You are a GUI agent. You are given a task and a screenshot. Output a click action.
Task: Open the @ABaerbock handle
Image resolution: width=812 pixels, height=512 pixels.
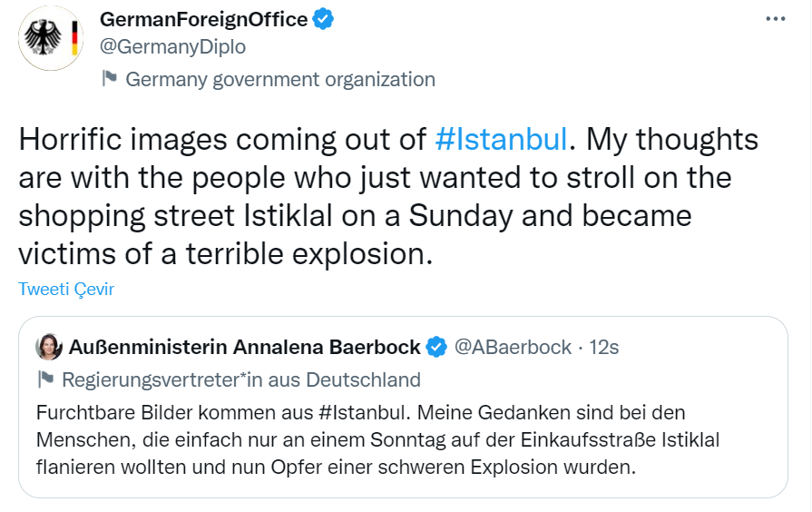(x=513, y=347)
